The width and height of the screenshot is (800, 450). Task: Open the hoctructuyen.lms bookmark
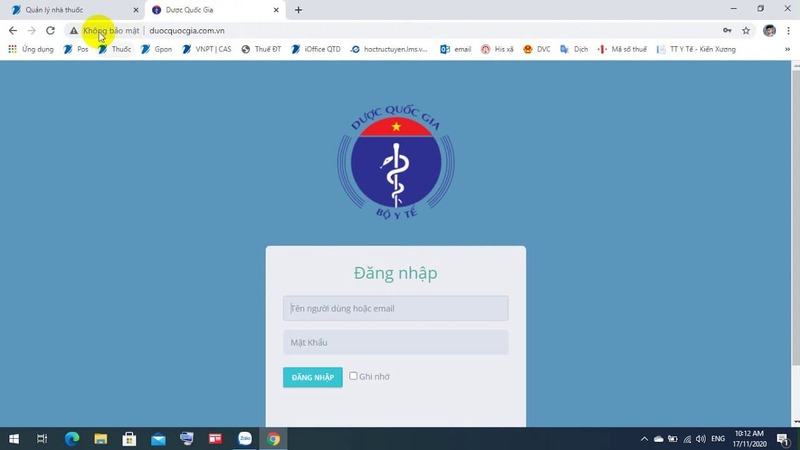[x=389, y=49]
